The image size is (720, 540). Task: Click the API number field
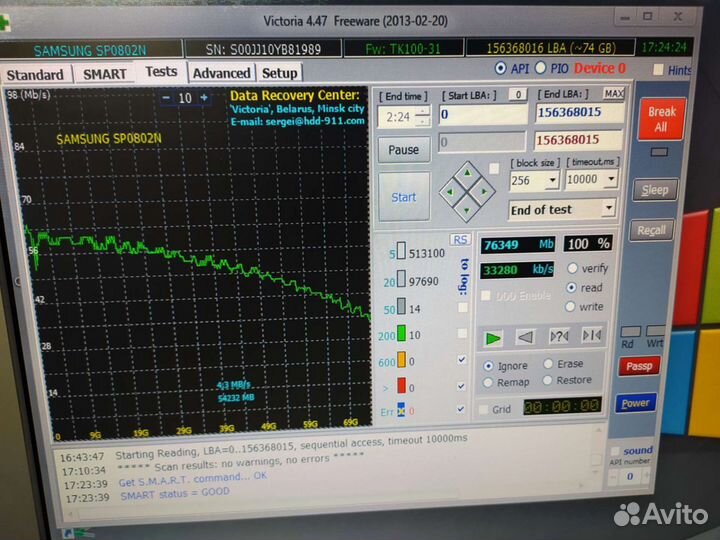tap(630, 476)
